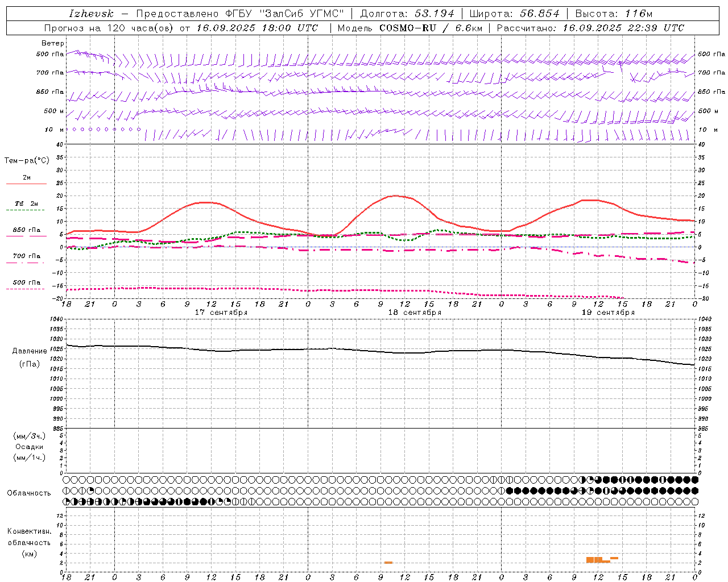Click the '(км)' unit label
Screen dimensions: 728x582
coord(29,554)
